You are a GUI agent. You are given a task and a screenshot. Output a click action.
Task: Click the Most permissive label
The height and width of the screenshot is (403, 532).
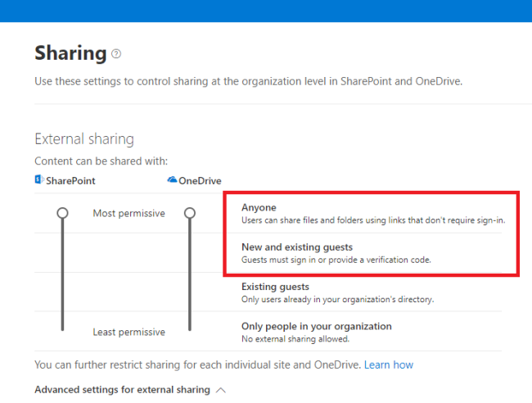[129, 213]
